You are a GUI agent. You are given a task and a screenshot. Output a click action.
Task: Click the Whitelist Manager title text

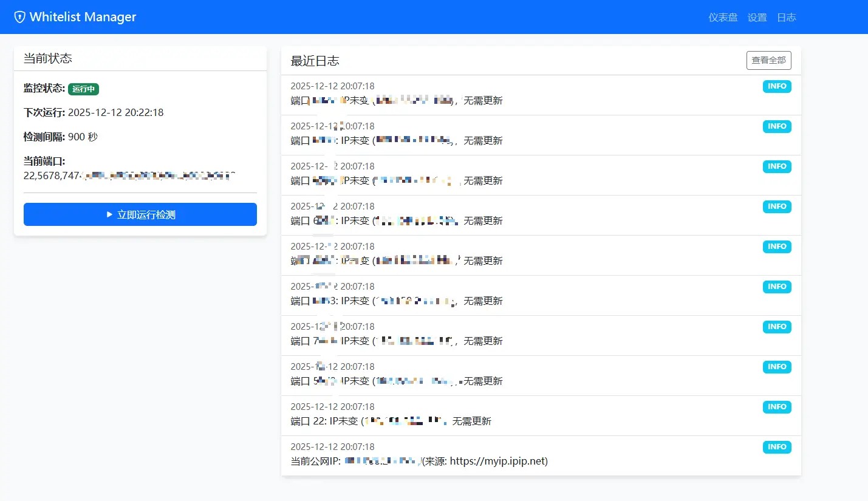[x=82, y=16]
